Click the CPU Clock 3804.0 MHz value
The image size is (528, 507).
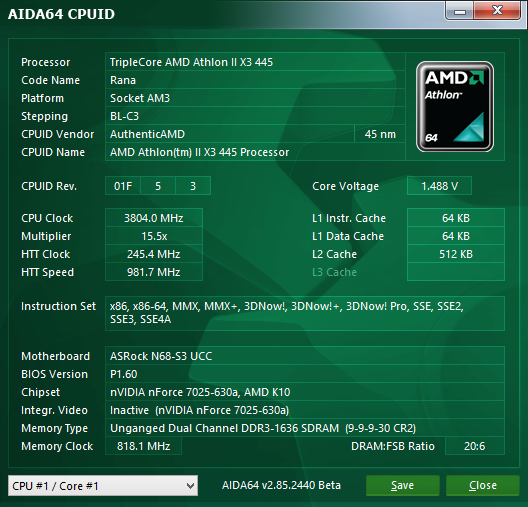click(x=154, y=218)
